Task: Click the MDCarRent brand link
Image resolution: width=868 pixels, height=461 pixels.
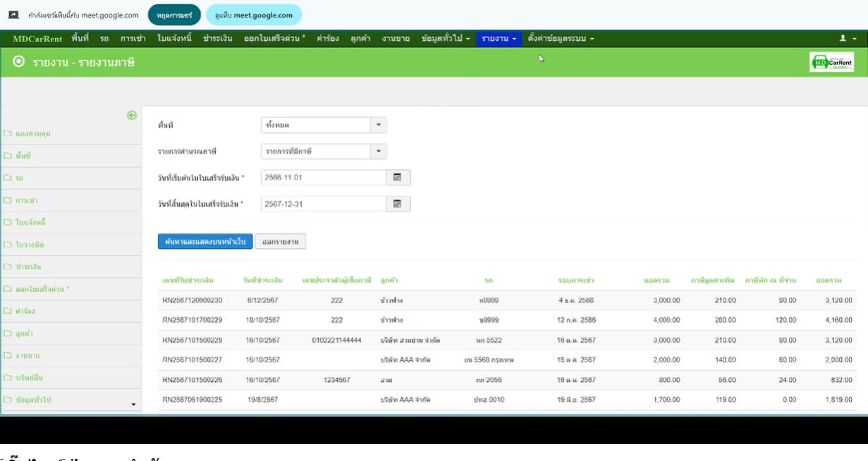Action: pos(37,39)
